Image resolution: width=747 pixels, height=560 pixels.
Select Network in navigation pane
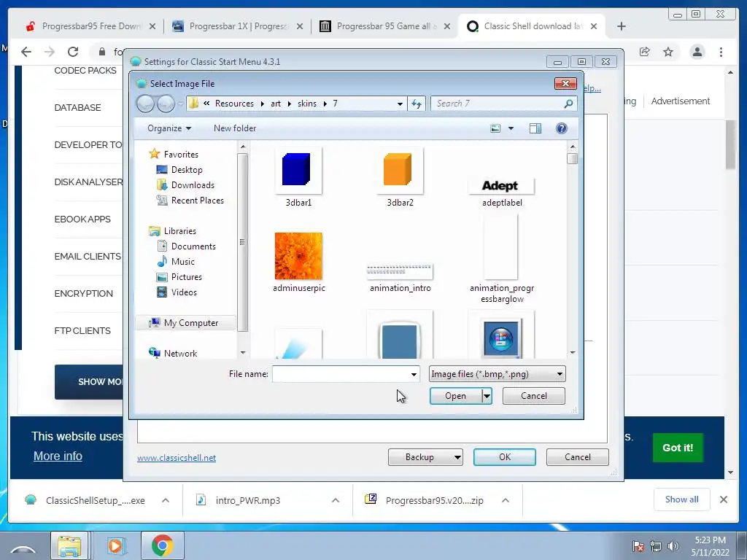pyautogui.click(x=180, y=354)
